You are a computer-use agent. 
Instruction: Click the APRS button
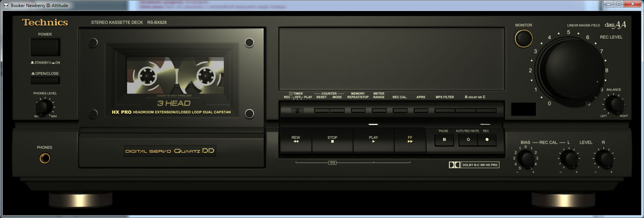[x=421, y=110]
